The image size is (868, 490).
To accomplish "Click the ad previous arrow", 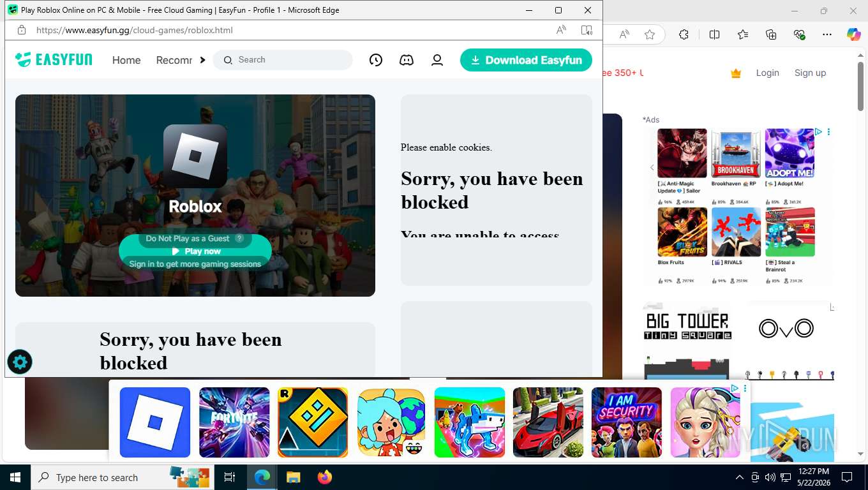I will (652, 167).
